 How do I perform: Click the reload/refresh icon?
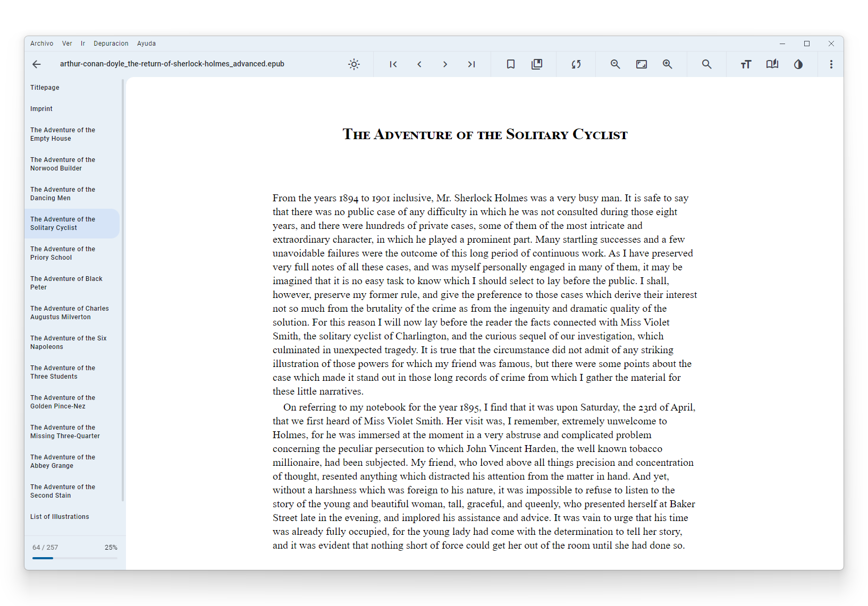click(x=576, y=64)
